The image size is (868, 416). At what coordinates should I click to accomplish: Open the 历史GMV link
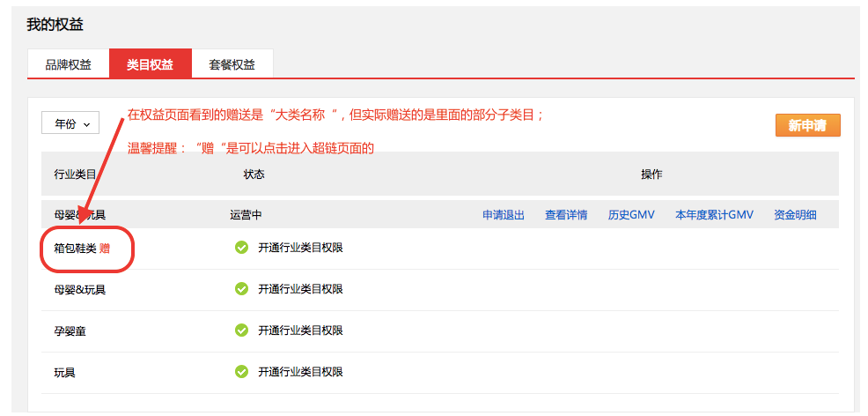(x=631, y=215)
